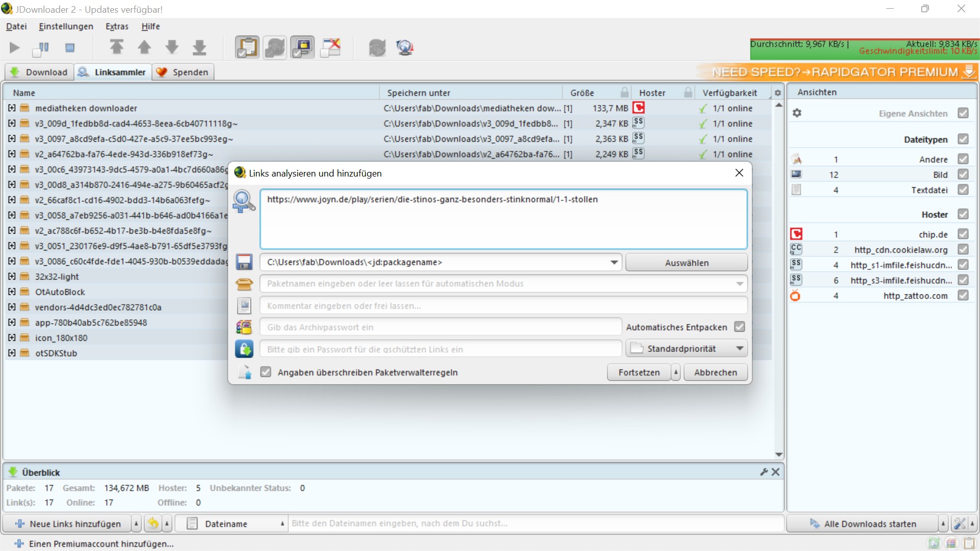
Task: Move selection up arrow icon
Action: click(x=144, y=47)
